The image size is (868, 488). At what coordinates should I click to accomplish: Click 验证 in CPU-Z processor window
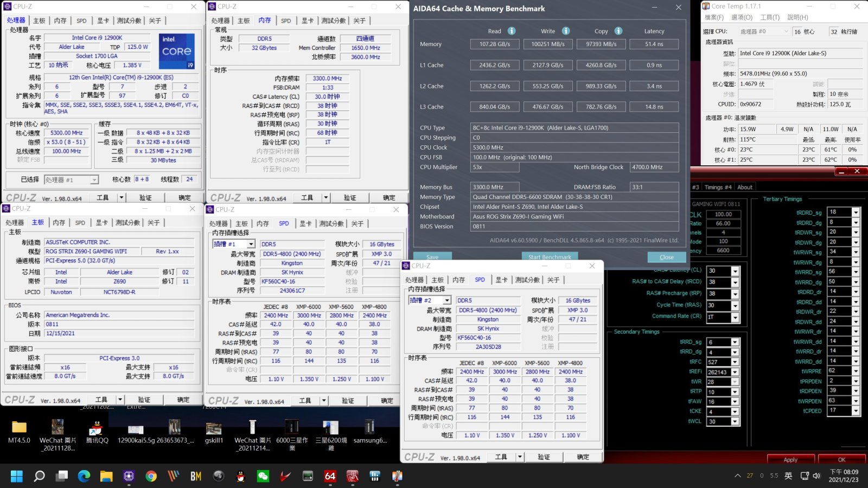(145, 197)
